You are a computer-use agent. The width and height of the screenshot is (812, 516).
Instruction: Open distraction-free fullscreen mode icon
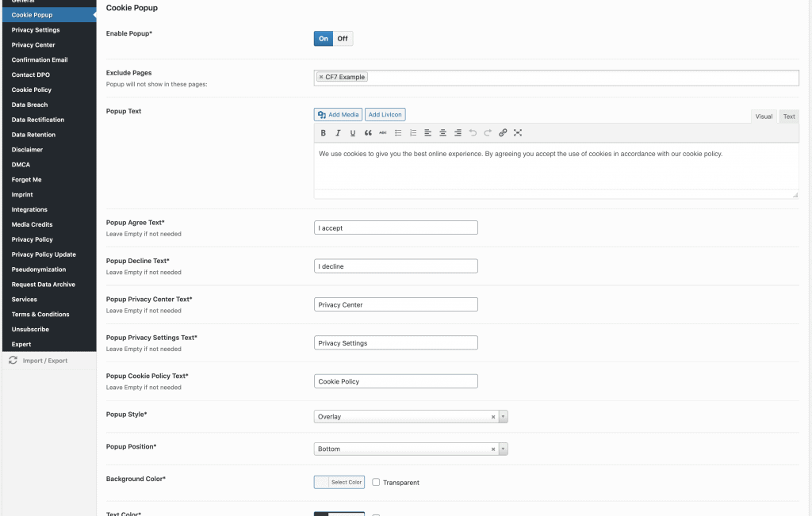point(518,132)
